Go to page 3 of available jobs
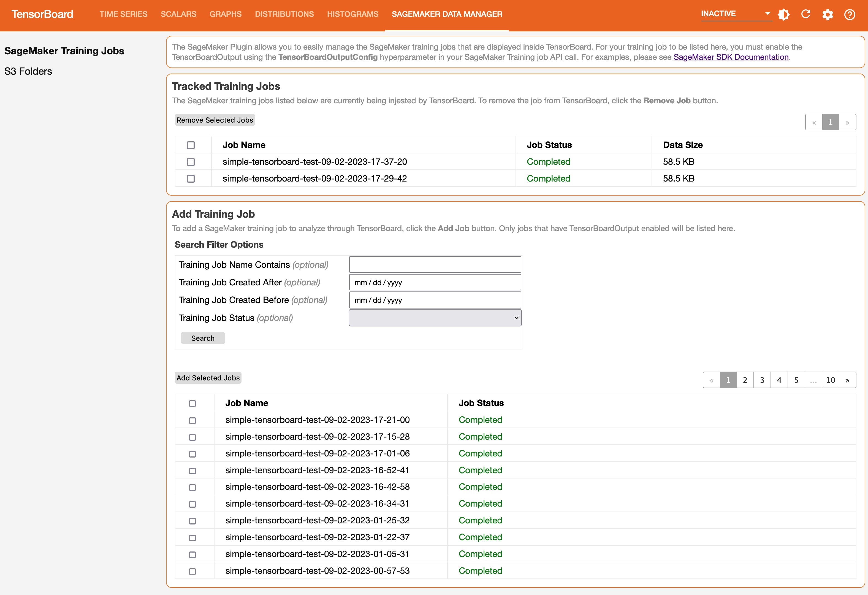 (762, 380)
